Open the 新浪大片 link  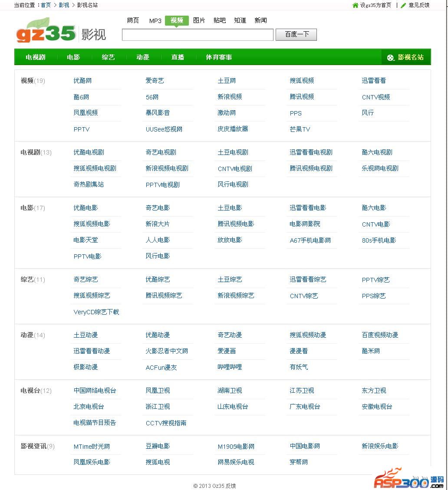(158, 224)
